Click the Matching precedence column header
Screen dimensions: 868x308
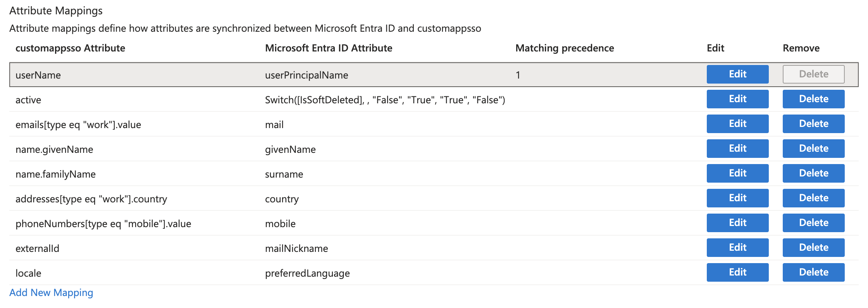[565, 48]
